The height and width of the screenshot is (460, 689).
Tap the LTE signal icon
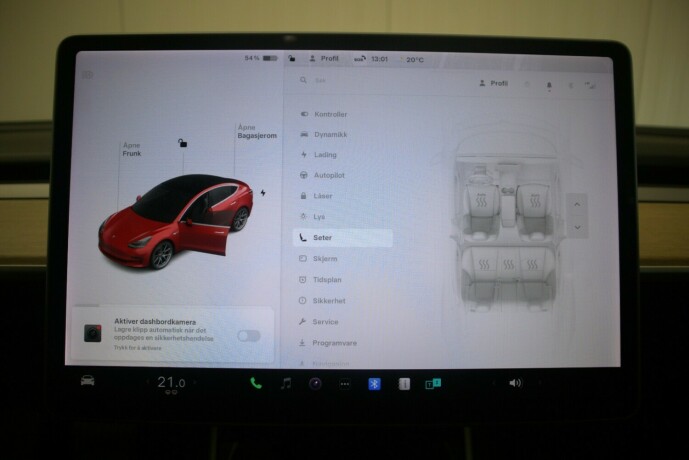coord(590,85)
